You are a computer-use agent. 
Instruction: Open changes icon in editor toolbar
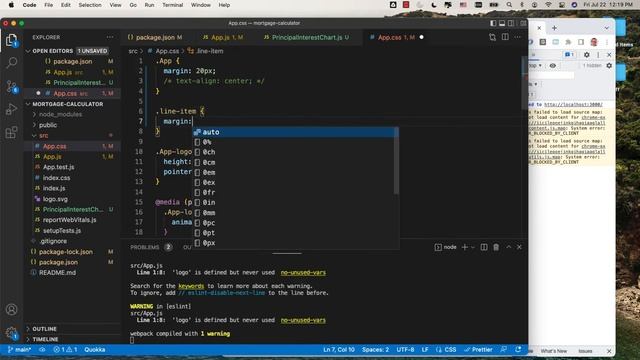[x=492, y=37]
